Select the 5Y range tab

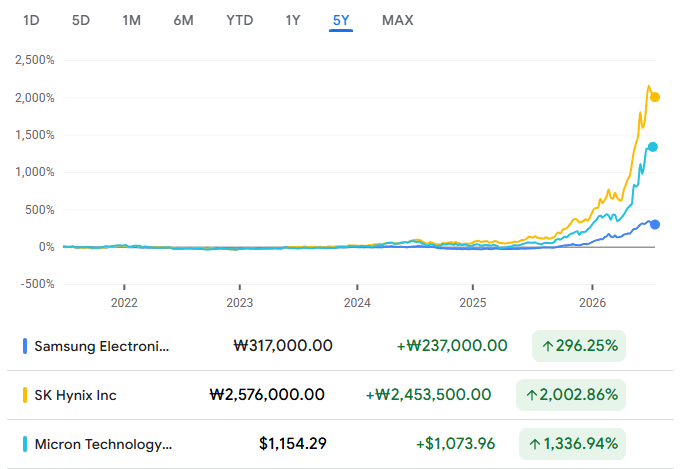click(341, 20)
